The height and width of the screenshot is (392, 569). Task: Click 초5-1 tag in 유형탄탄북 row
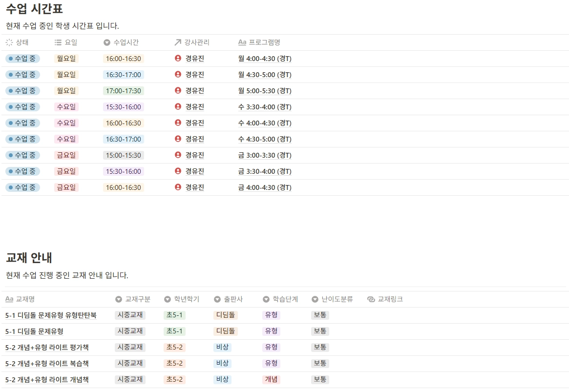(x=174, y=315)
